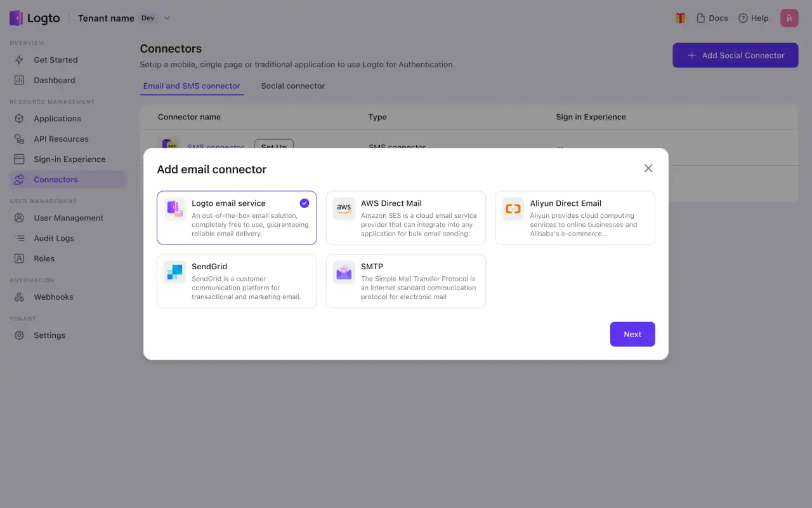Click the gift promotion icon in the header

click(680, 18)
